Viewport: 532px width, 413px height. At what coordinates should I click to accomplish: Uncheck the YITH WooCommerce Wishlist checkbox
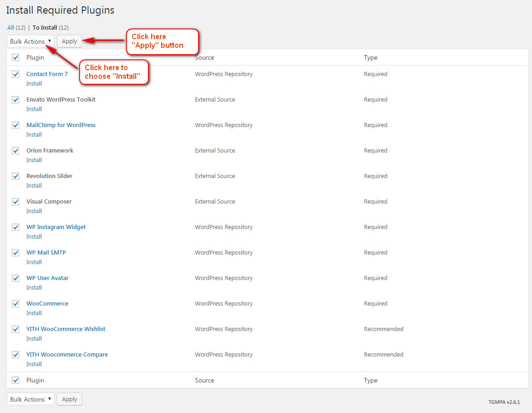click(x=15, y=329)
